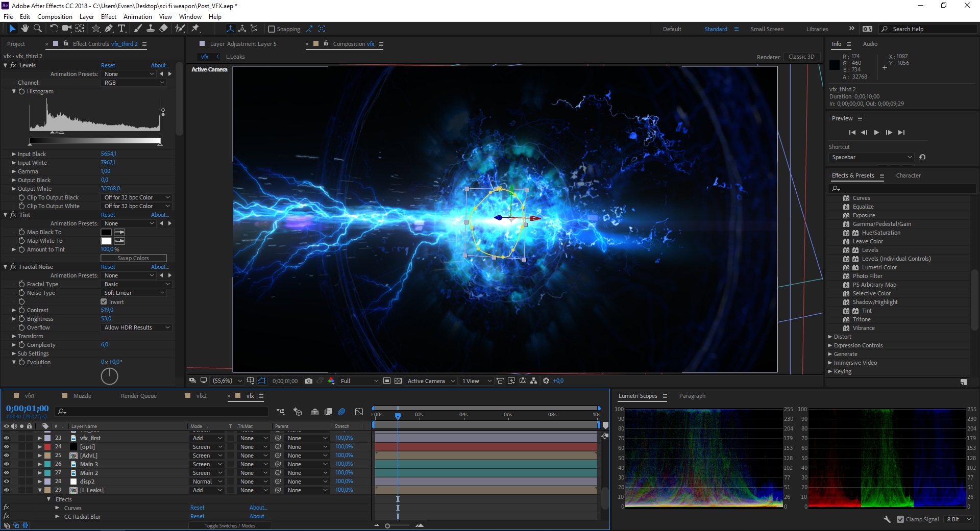
Task: Open the Noise Type Soft Linear dropdown
Action: pos(134,293)
